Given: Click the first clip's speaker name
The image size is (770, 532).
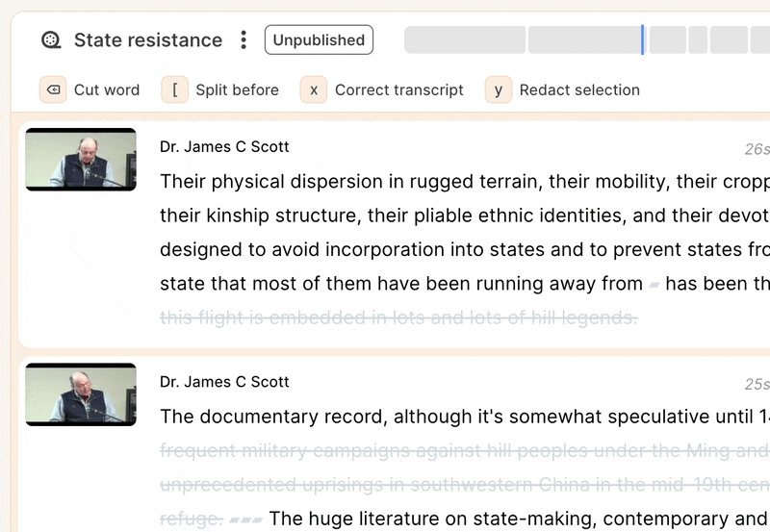Looking at the screenshot, I should tap(224, 147).
